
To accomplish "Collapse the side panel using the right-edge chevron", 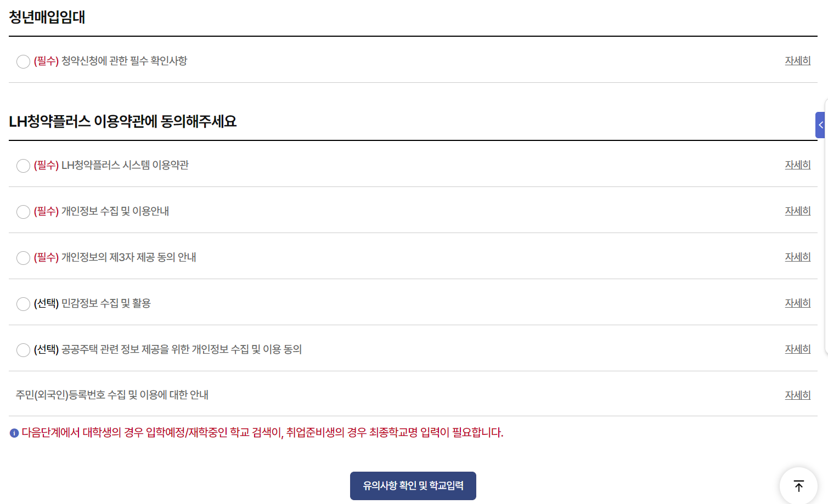I will click(x=820, y=124).
